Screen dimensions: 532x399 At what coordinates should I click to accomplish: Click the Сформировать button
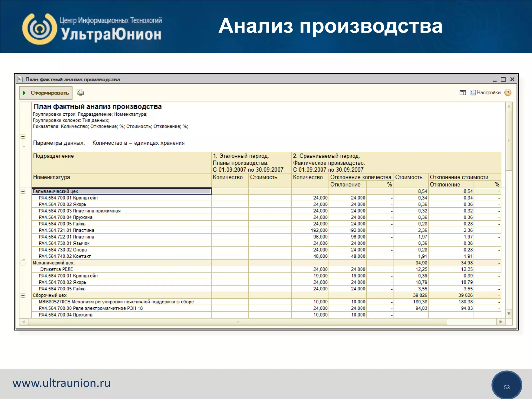pyautogui.click(x=46, y=93)
